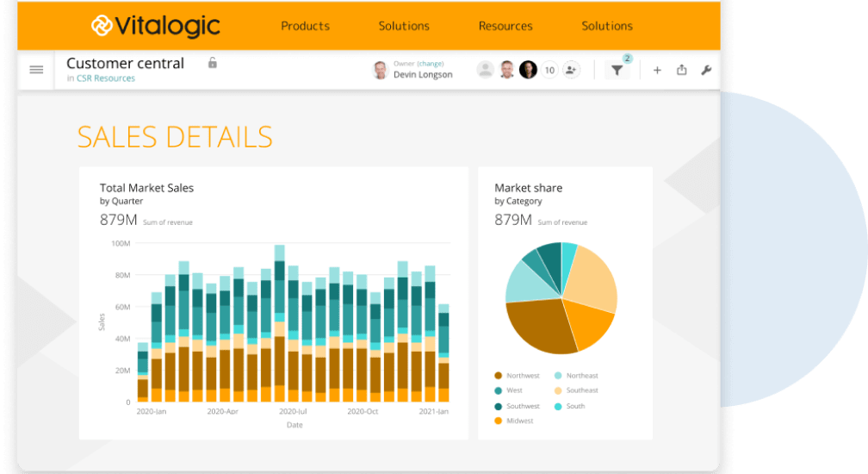
Task: Toggle the padlock icon beside Customer central
Action: click(213, 63)
